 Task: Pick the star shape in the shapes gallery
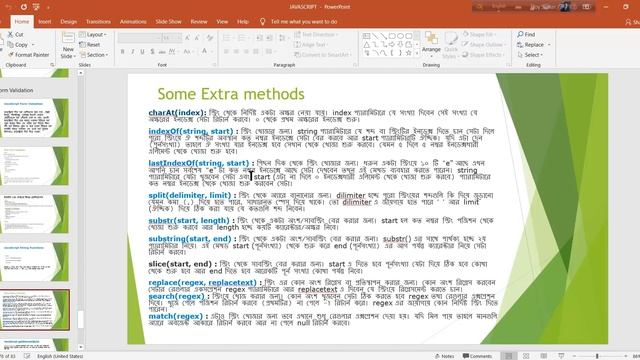point(408,53)
